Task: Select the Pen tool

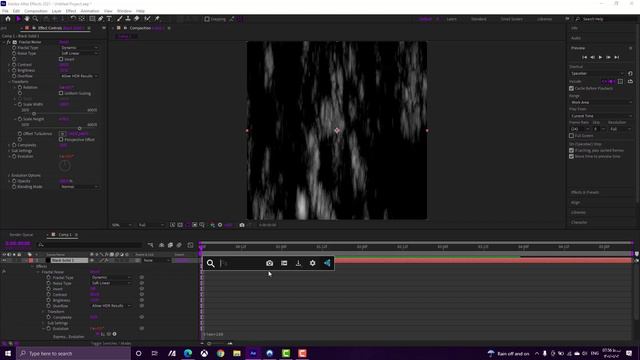Action: point(100,19)
